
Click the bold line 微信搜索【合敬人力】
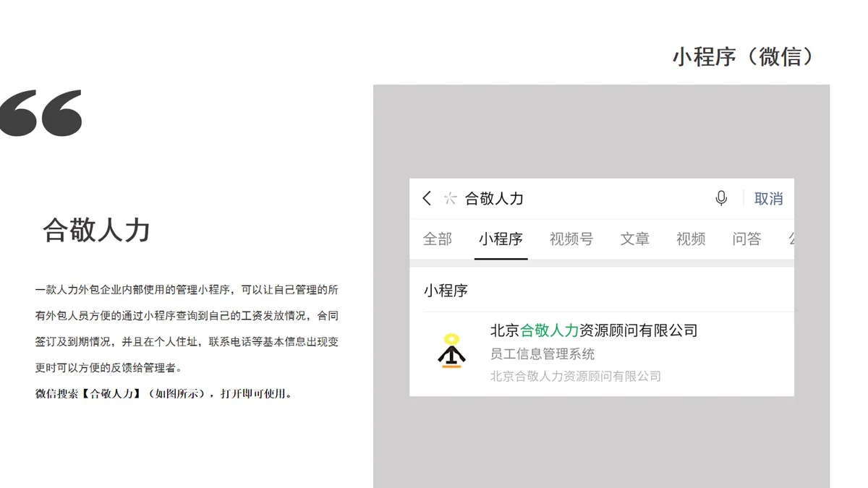pyautogui.click(x=163, y=394)
